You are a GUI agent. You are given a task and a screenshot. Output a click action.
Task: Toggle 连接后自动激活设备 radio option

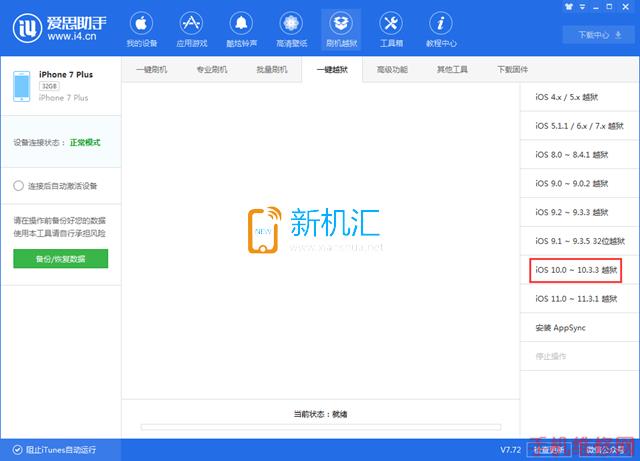pos(18,186)
